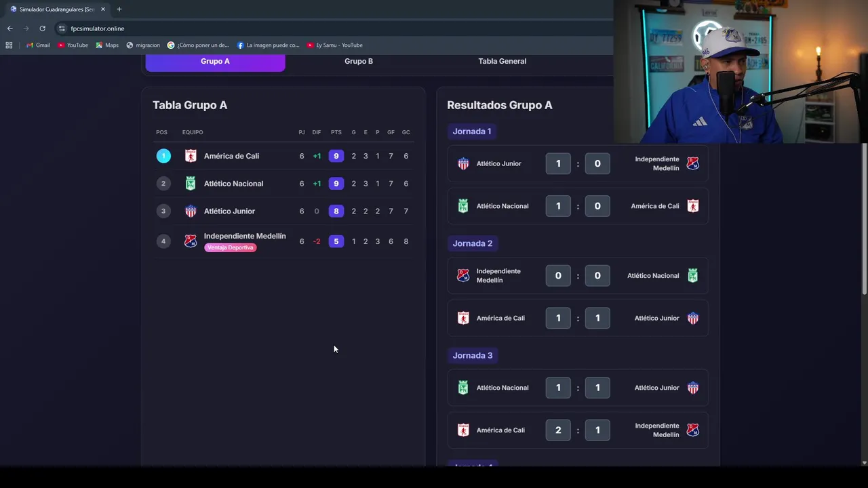The width and height of the screenshot is (868, 488).
Task: Click the position 1 badge
Action: [163, 156]
